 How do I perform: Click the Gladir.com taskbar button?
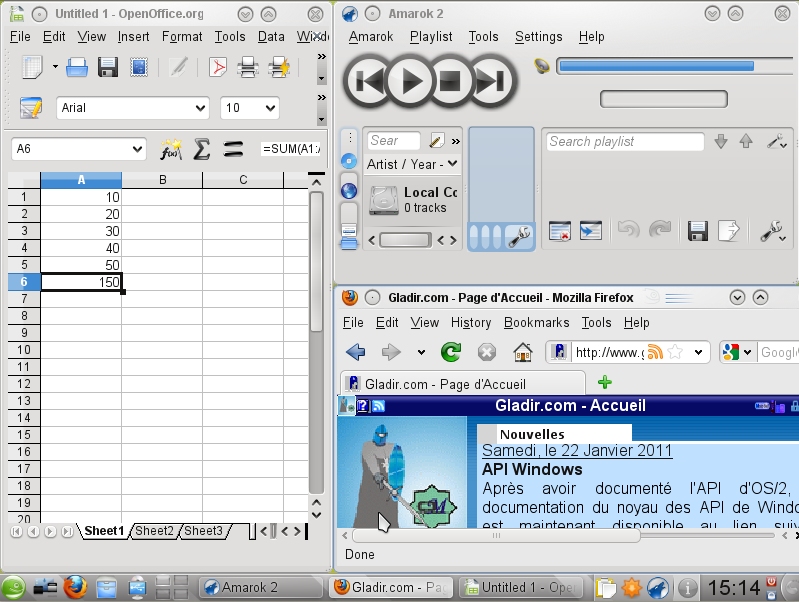tap(391, 588)
